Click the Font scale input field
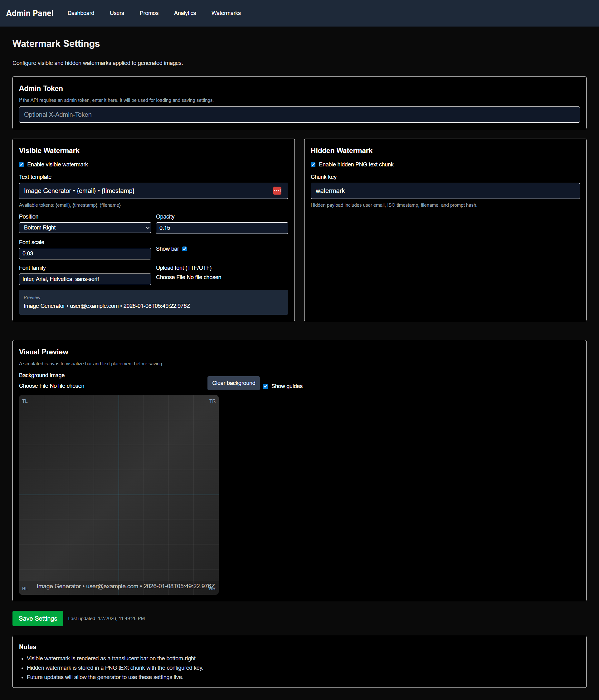Screen dimensions: 599x700 (85, 254)
